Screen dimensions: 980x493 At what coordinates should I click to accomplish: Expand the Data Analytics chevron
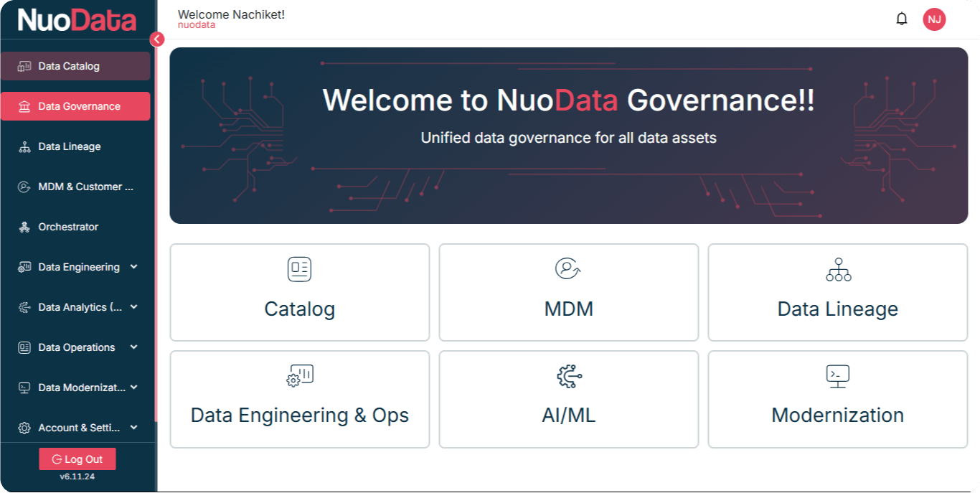tap(133, 307)
